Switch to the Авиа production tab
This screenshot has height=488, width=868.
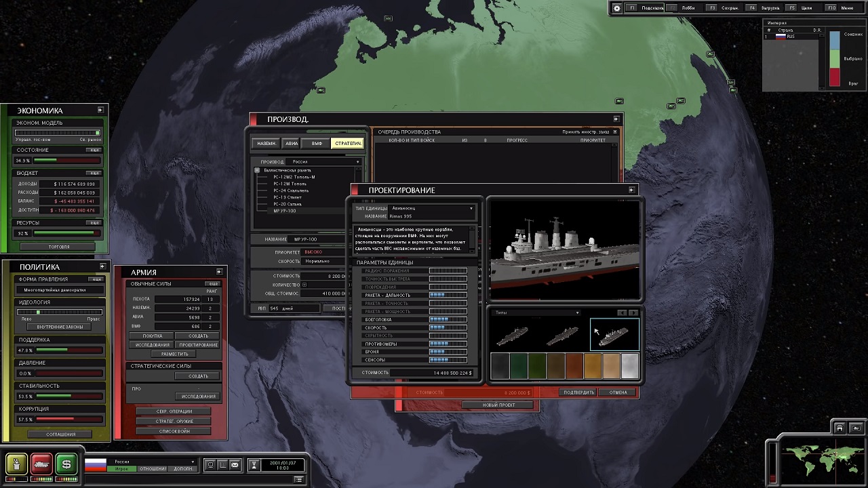click(292, 144)
